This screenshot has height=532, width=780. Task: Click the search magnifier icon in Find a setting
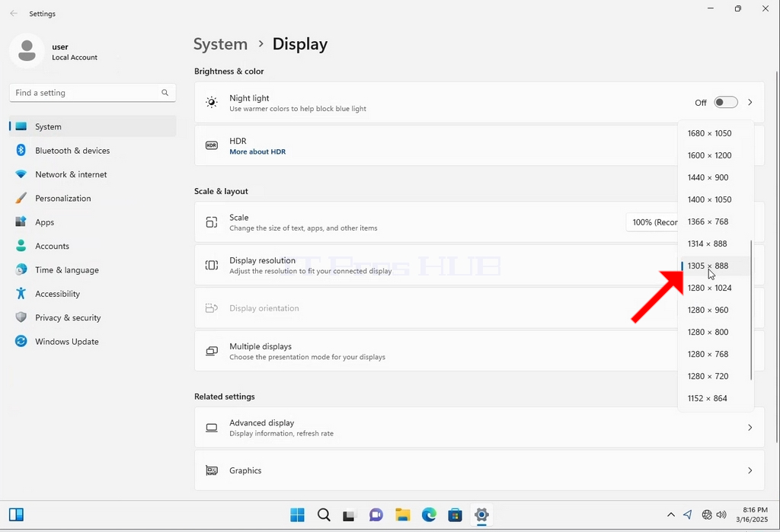pyautogui.click(x=165, y=93)
